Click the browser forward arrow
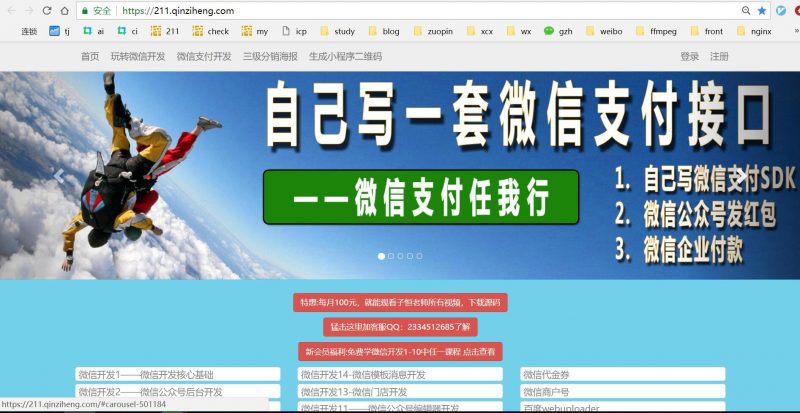The image size is (800, 413). coord(29,11)
